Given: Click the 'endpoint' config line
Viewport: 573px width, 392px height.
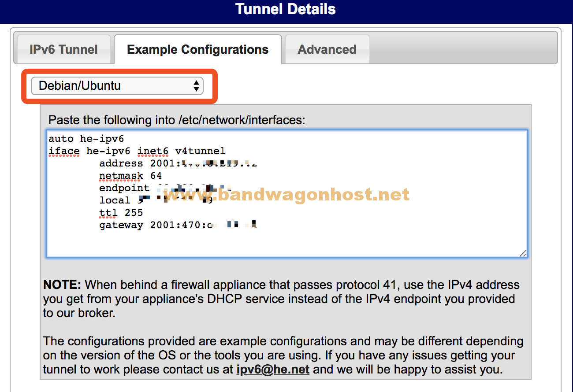Looking at the screenshot, I should point(124,188).
